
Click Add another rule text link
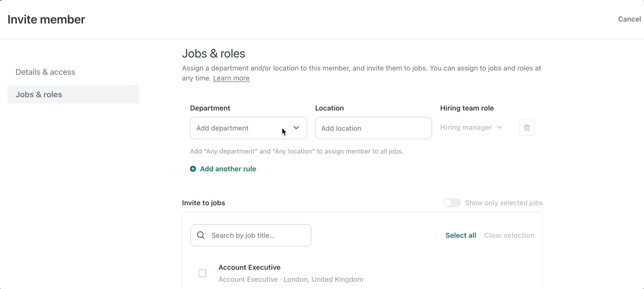pos(228,169)
